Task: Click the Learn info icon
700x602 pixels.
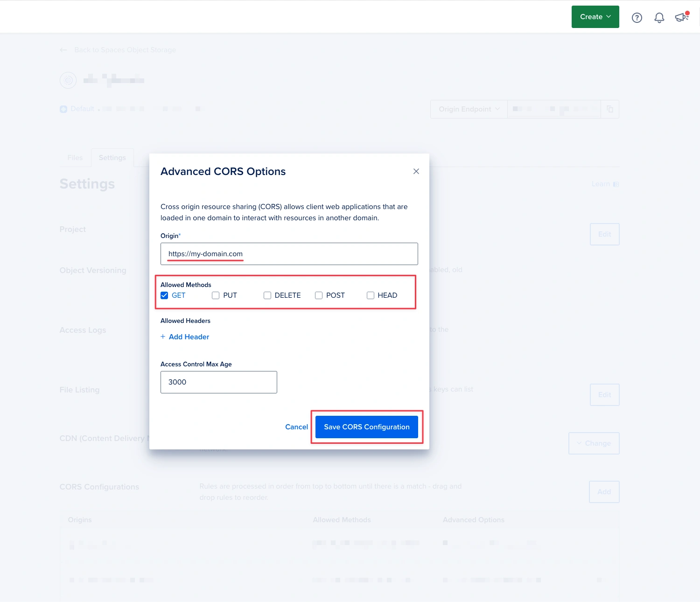Action: [615, 184]
